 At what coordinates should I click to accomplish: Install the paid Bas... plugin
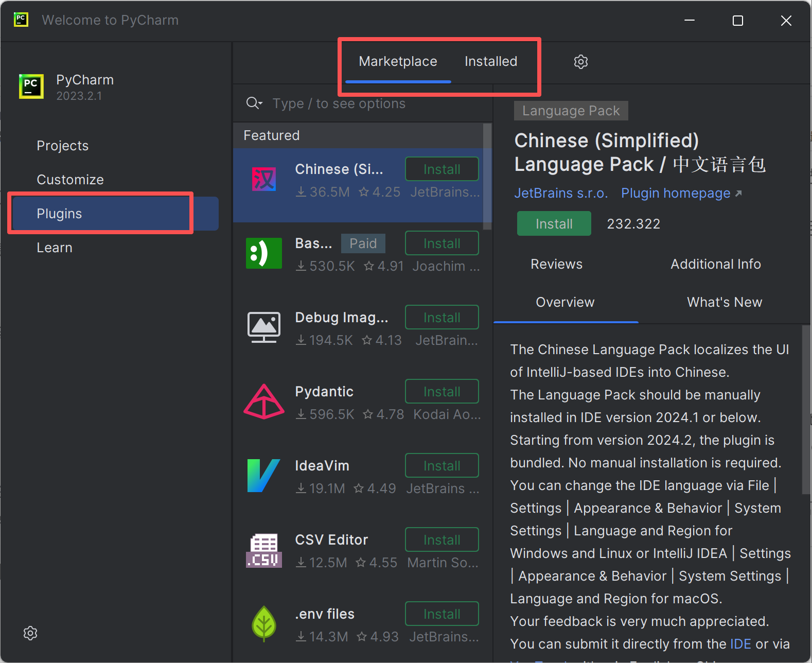tap(442, 243)
